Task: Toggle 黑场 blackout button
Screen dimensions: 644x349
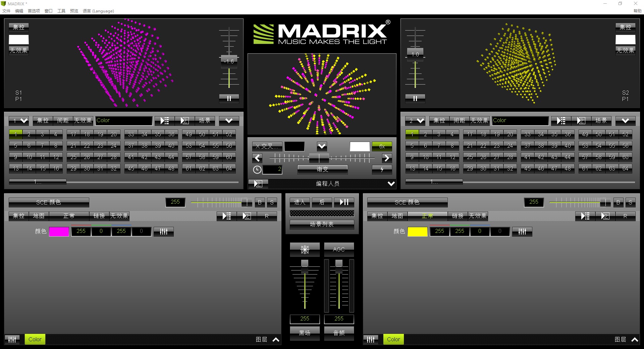Action: click(x=305, y=333)
